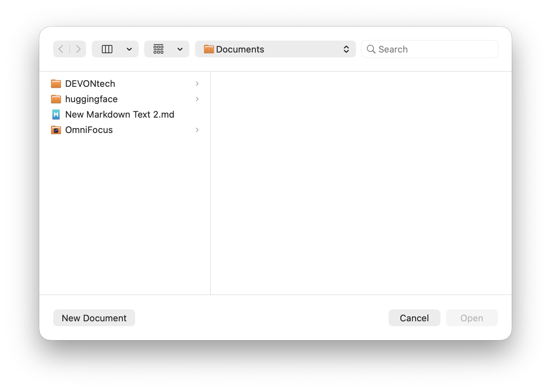This screenshot has width=551, height=392.
Task: Open the Documents location popup menu
Action: click(x=275, y=49)
